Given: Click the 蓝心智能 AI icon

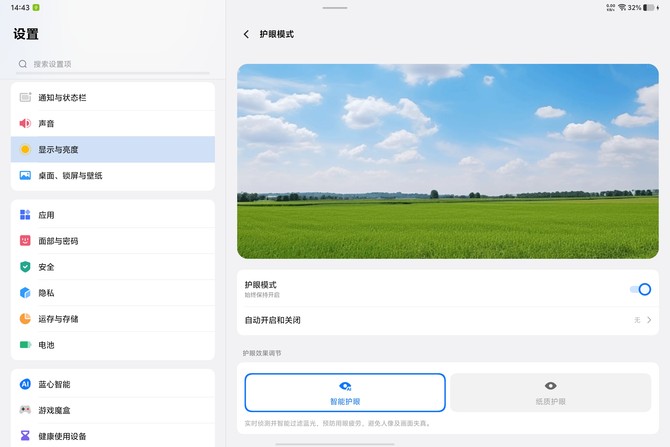Looking at the screenshot, I should (25, 384).
